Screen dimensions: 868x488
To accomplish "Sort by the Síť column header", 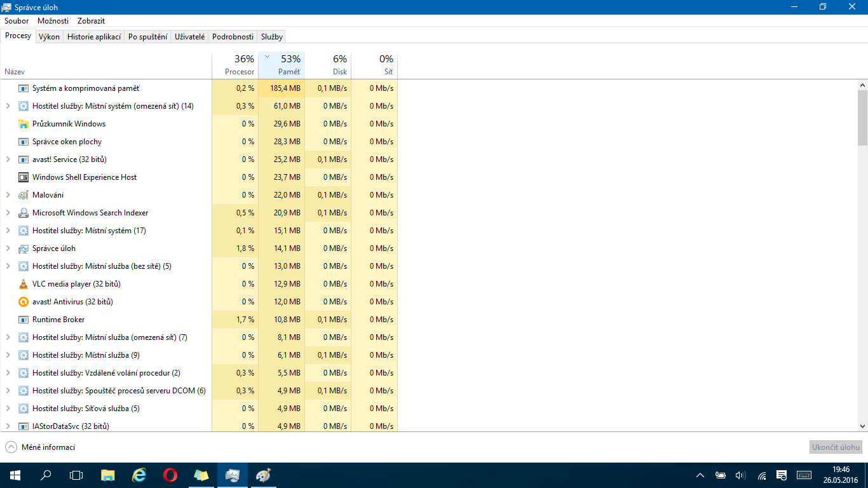I will (374, 65).
